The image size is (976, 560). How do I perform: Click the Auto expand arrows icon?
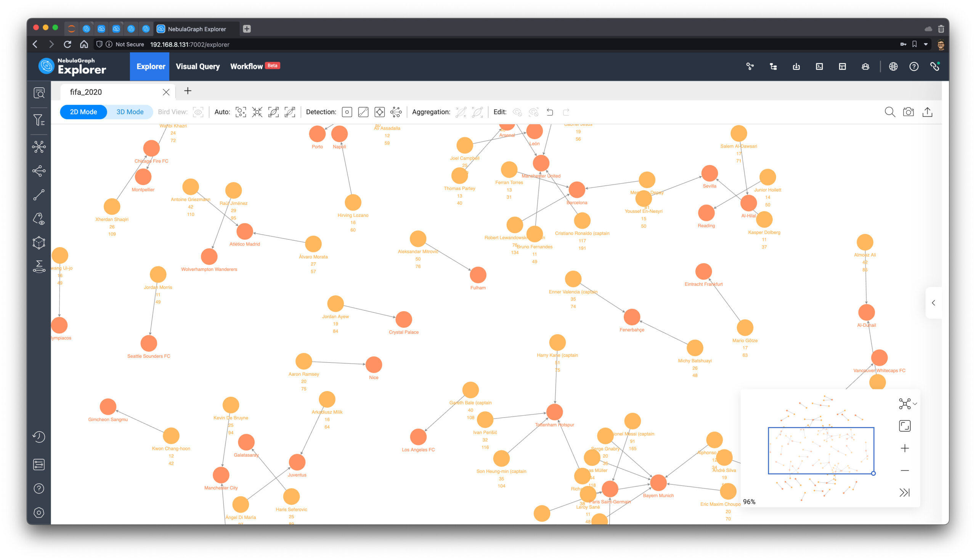pyautogui.click(x=257, y=112)
